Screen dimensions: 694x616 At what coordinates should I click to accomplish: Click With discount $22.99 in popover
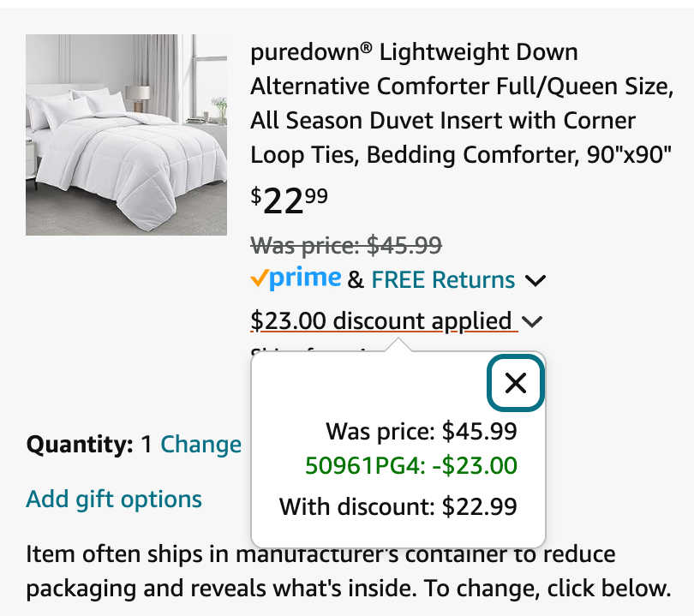pyautogui.click(x=398, y=506)
